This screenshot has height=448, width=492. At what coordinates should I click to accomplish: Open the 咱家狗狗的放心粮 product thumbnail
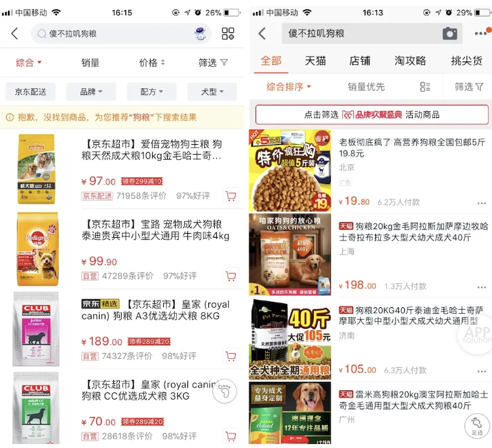point(290,254)
